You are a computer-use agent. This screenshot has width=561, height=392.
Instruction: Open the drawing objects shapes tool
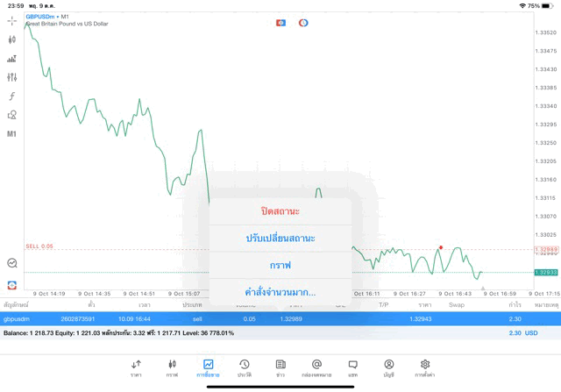12,115
